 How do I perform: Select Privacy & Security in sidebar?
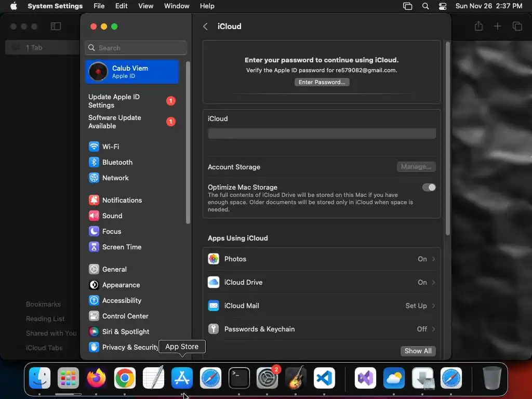pyautogui.click(x=123, y=347)
